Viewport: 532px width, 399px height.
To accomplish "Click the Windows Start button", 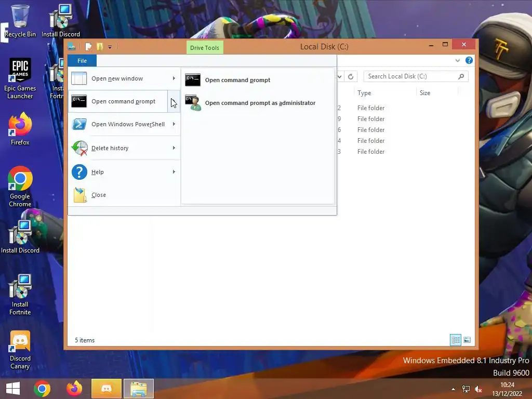I will tap(13, 389).
